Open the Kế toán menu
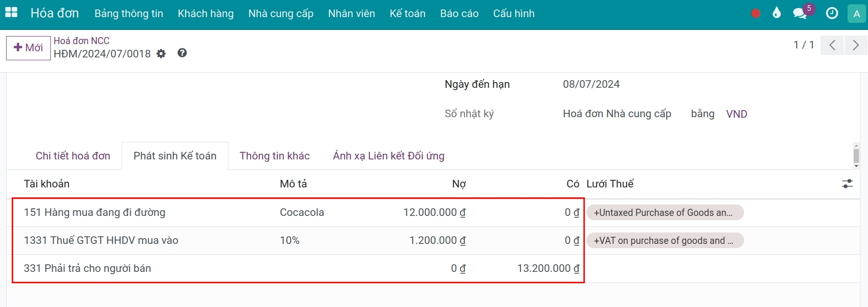This screenshot has width=868, height=307. coord(407,14)
